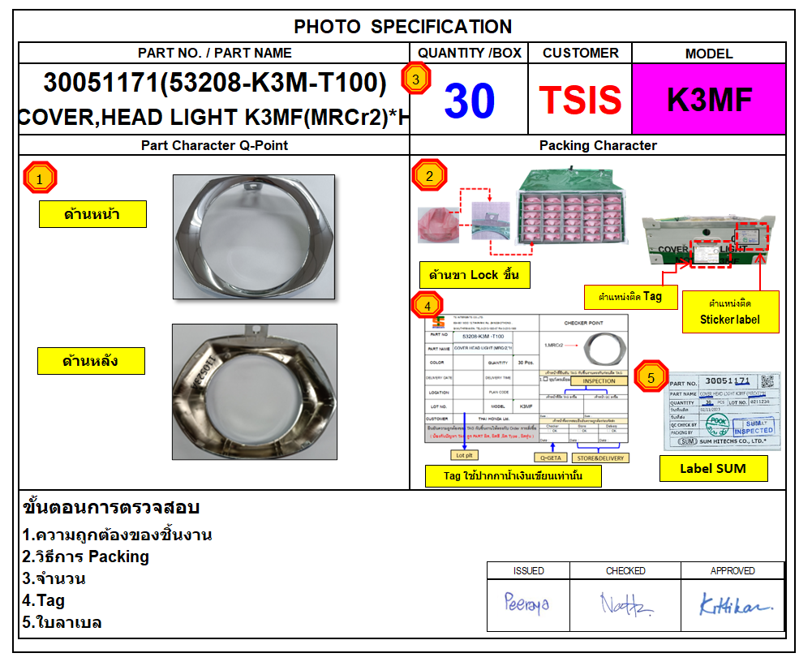Click the 'Tag ใช้ปากกาน้ำเงินเขียนเท่านั้น' note
The width and height of the screenshot is (812, 666).
coord(513,476)
